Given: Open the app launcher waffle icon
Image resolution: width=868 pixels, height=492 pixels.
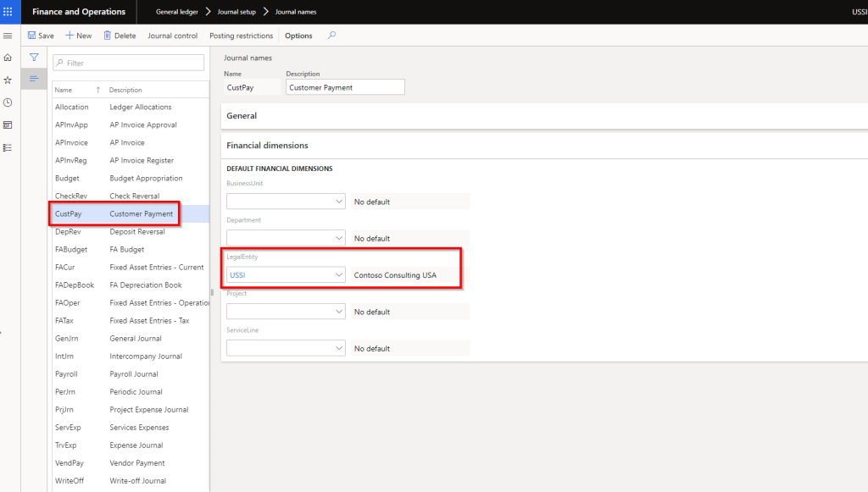Looking at the screenshot, I should pos(8,12).
